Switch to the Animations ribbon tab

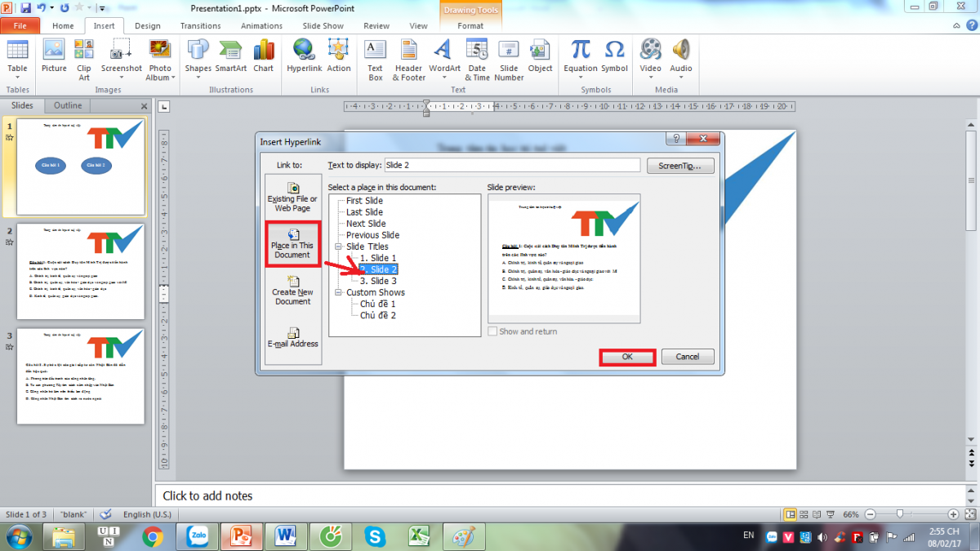[x=261, y=26]
